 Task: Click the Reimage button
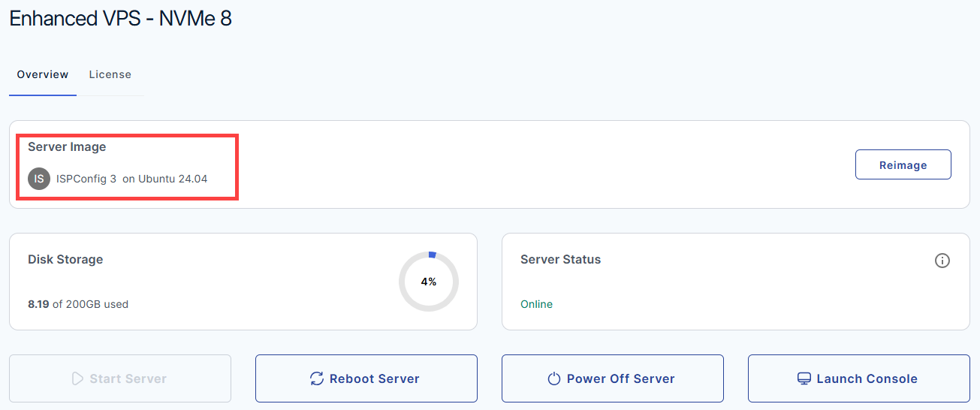click(x=903, y=164)
